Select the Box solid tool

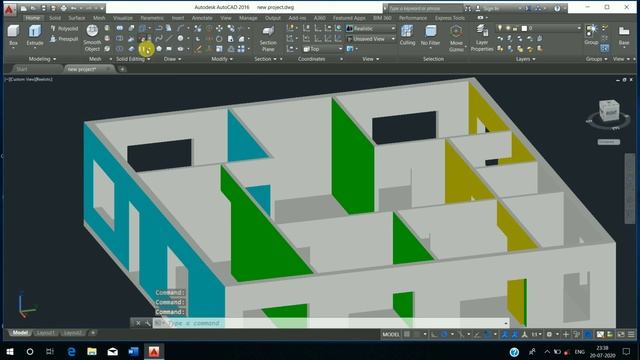click(13, 35)
